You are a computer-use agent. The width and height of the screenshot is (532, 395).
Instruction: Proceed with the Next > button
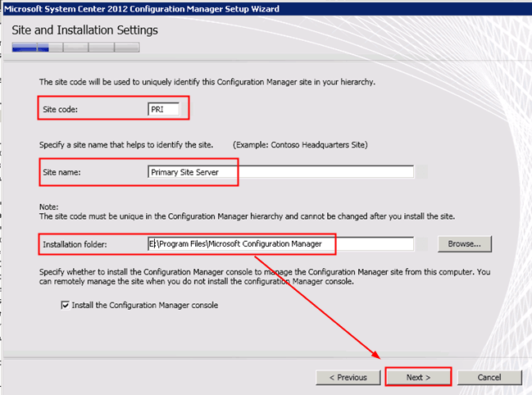(x=418, y=377)
